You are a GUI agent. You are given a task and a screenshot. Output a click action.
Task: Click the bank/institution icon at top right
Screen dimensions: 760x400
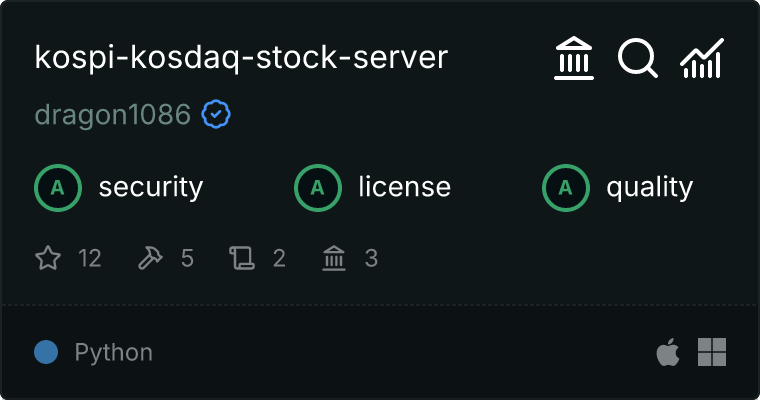(574, 60)
